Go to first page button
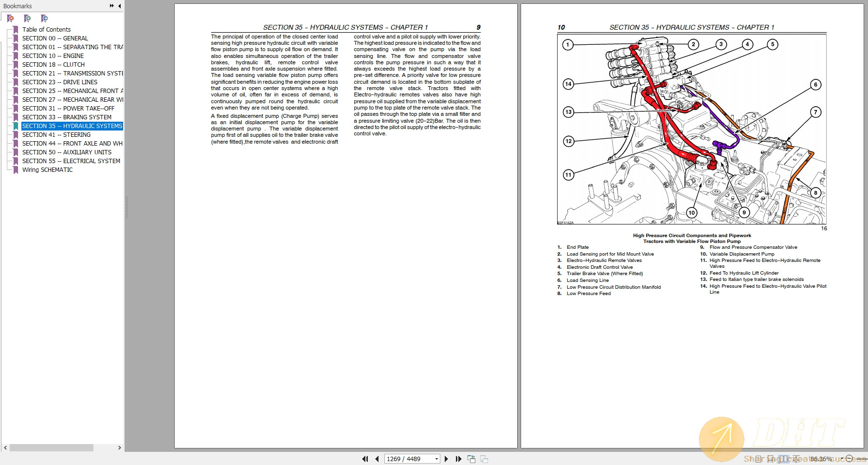The height and width of the screenshot is (465, 868). pyautogui.click(x=365, y=459)
